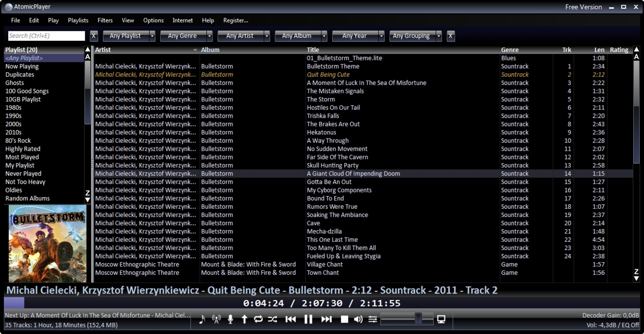Mute audio with the speaker icon
Screen dimensions: 644x334
tap(358, 319)
